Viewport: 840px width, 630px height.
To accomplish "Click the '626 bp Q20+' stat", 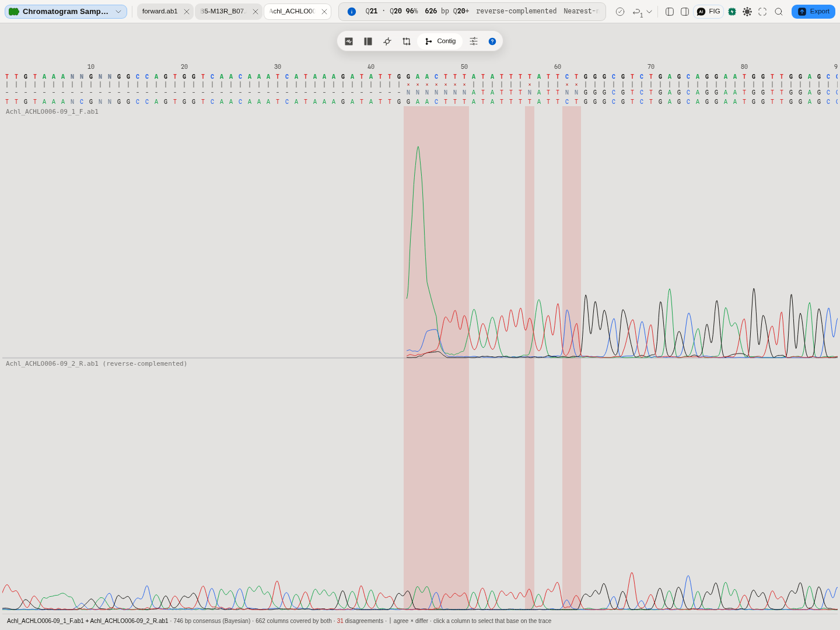I will (447, 12).
